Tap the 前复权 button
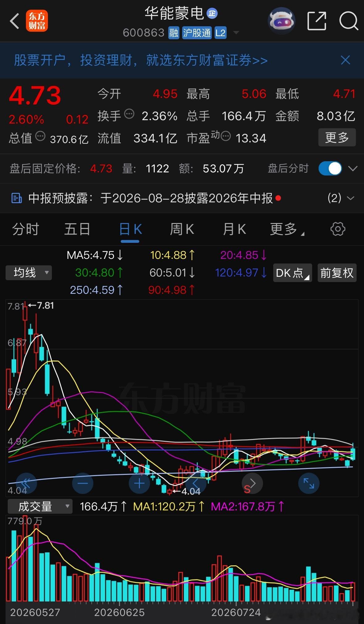Image resolution: width=364 pixels, height=624 pixels. (x=337, y=273)
